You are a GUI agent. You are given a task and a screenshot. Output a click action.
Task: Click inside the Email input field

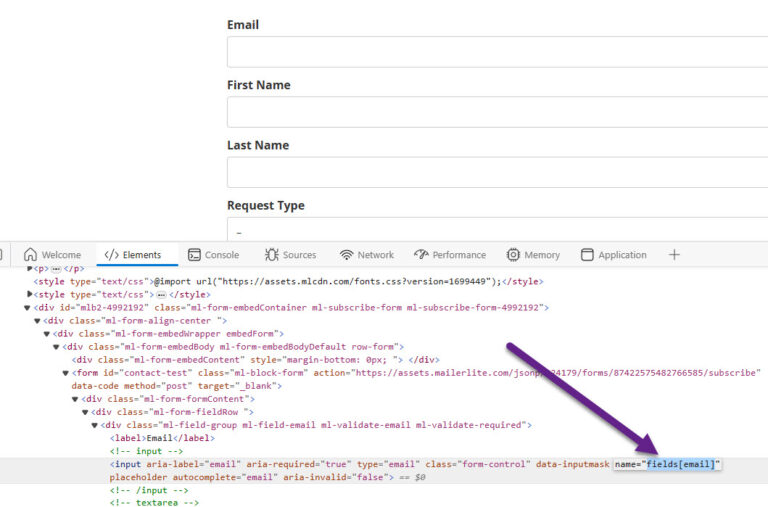click(497, 52)
